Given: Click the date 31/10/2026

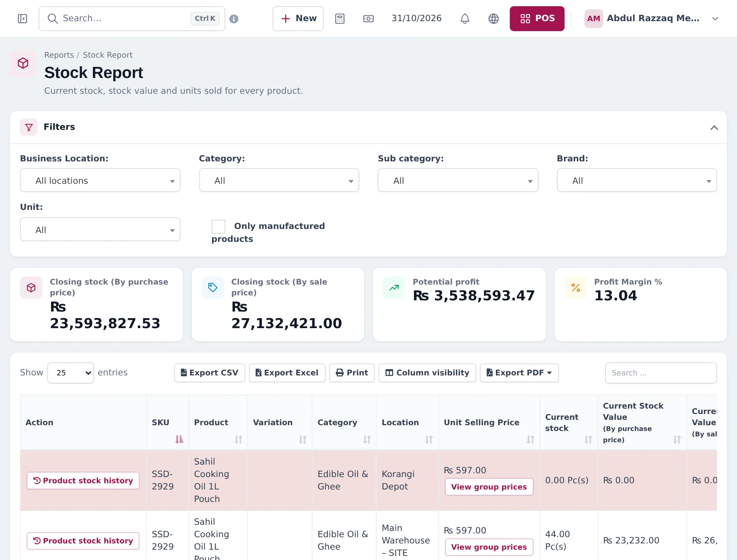Looking at the screenshot, I should [417, 18].
